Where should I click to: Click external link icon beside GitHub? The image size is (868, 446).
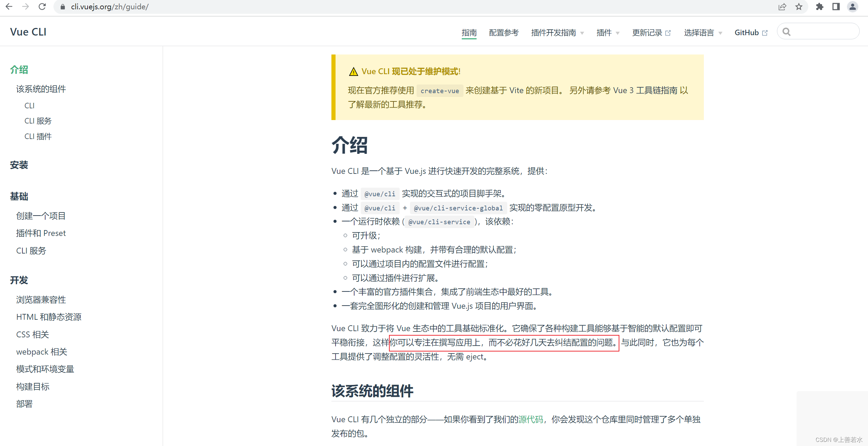coord(765,33)
